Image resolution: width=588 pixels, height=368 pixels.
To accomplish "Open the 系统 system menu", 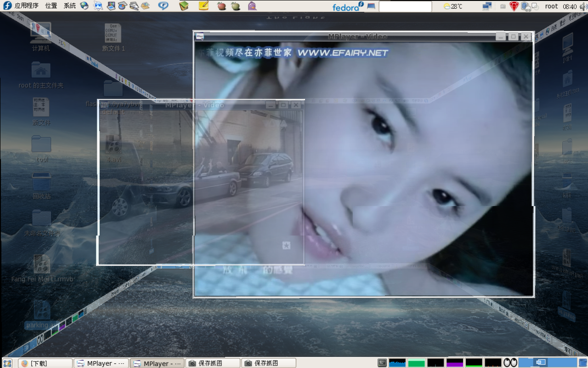I will pos(70,6).
